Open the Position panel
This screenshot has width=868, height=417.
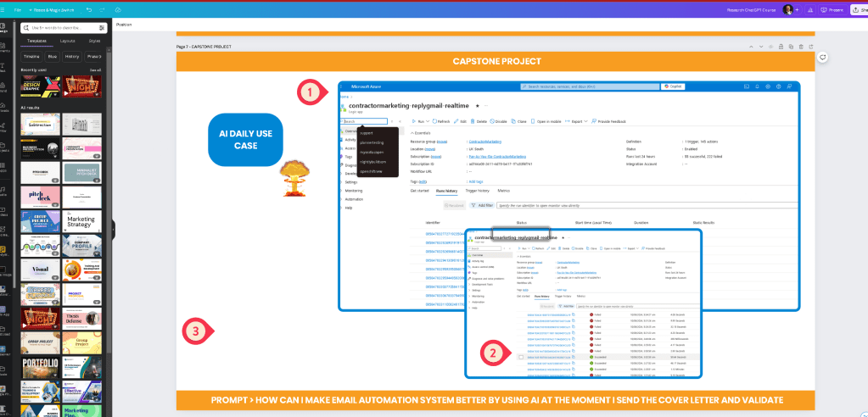(x=124, y=25)
